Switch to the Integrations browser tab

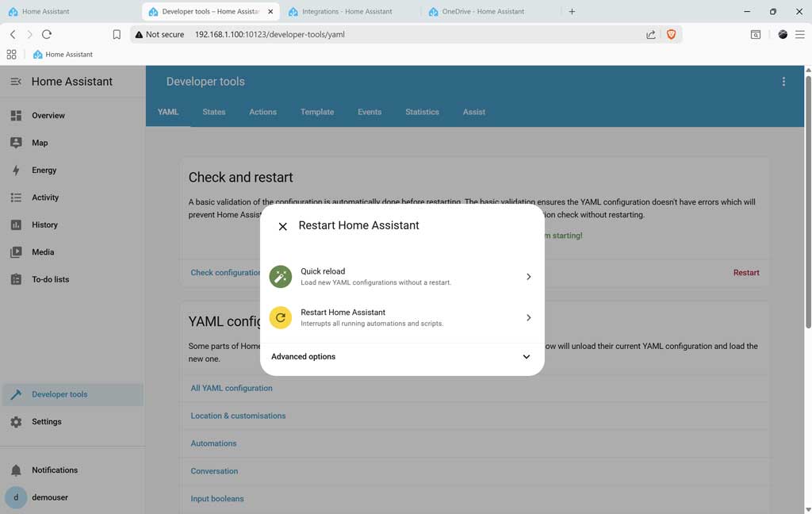point(351,11)
